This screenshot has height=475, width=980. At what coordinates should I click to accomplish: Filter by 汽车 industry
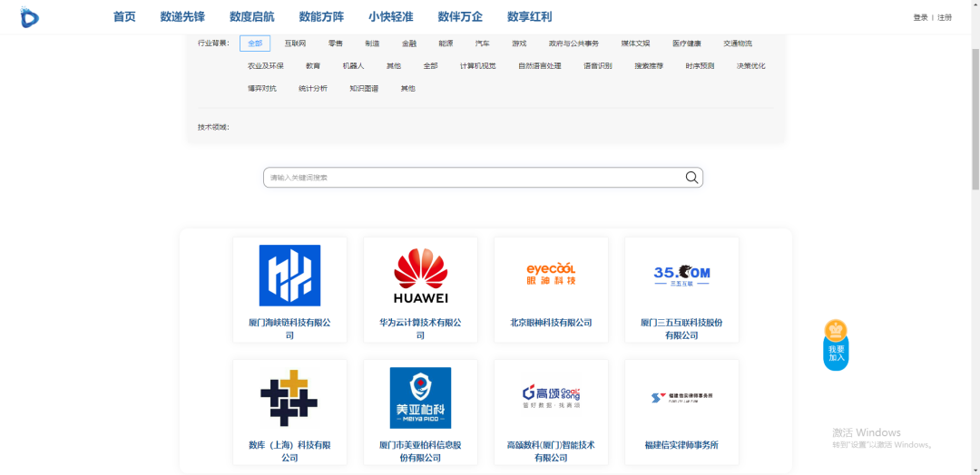coord(483,44)
